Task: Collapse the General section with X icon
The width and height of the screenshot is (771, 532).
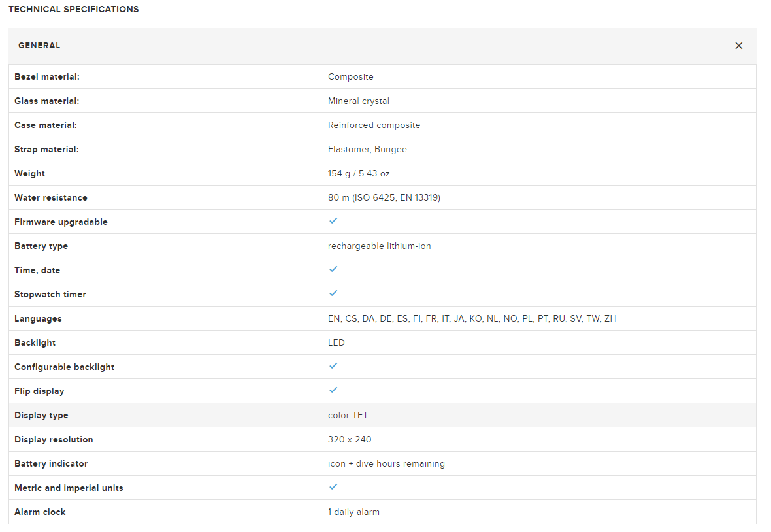Action: [738, 46]
